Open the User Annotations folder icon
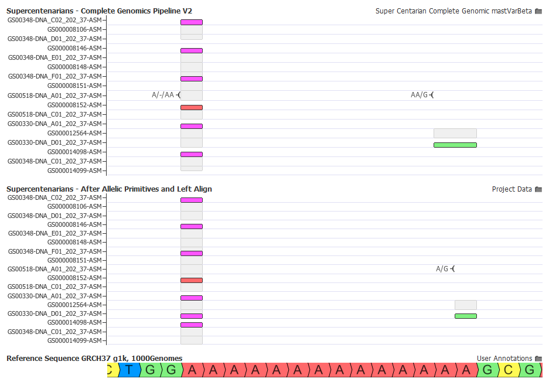The image size is (549, 392). [538, 358]
